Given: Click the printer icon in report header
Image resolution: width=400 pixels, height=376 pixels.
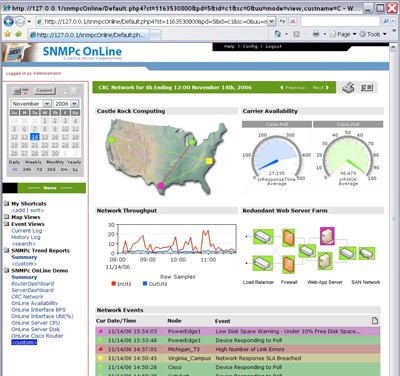Looking at the screenshot, I should [x=348, y=88].
